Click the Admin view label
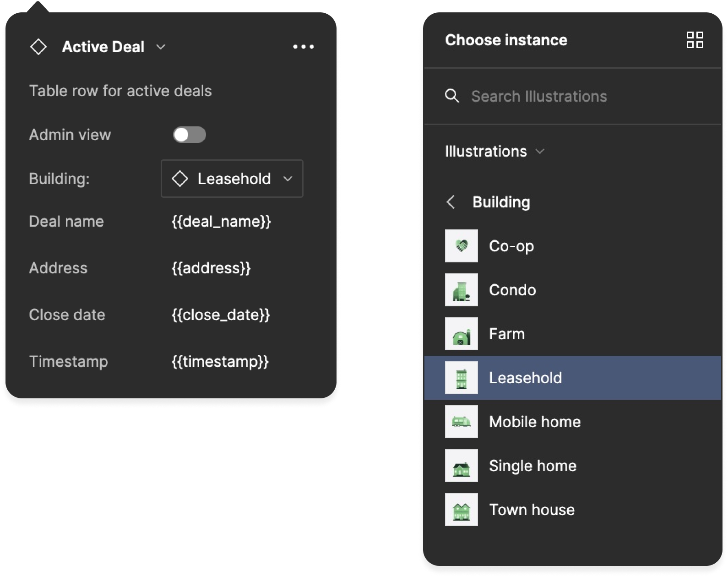 tap(70, 135)
